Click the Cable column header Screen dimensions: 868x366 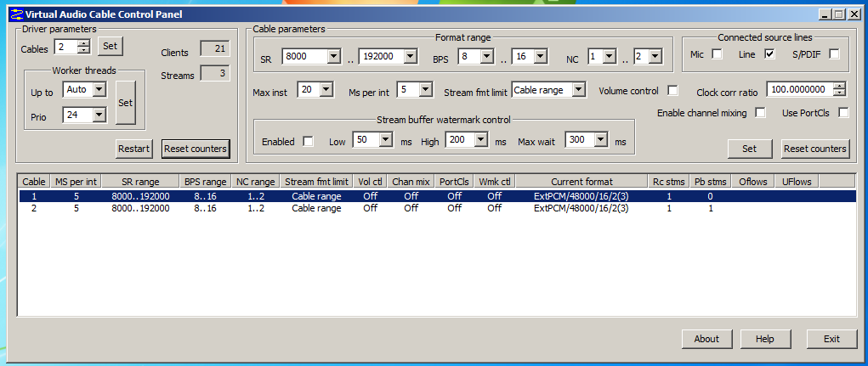click(x=34, y=182)
